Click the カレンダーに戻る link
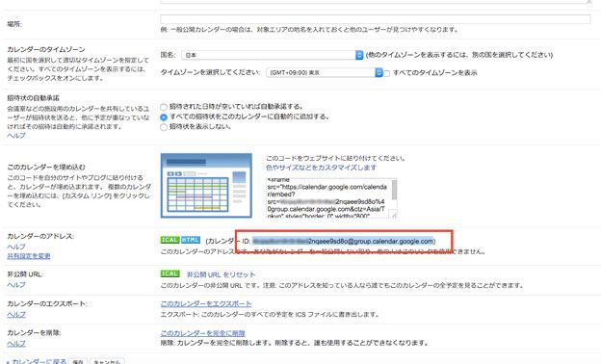This screenshot has height=364, width=601. [37, 361]
